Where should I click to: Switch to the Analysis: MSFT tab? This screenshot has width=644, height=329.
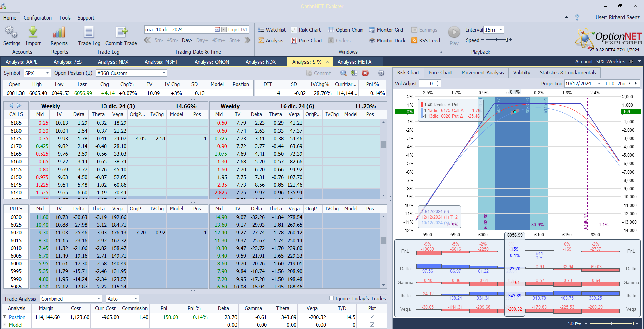(x=161, y=62)
